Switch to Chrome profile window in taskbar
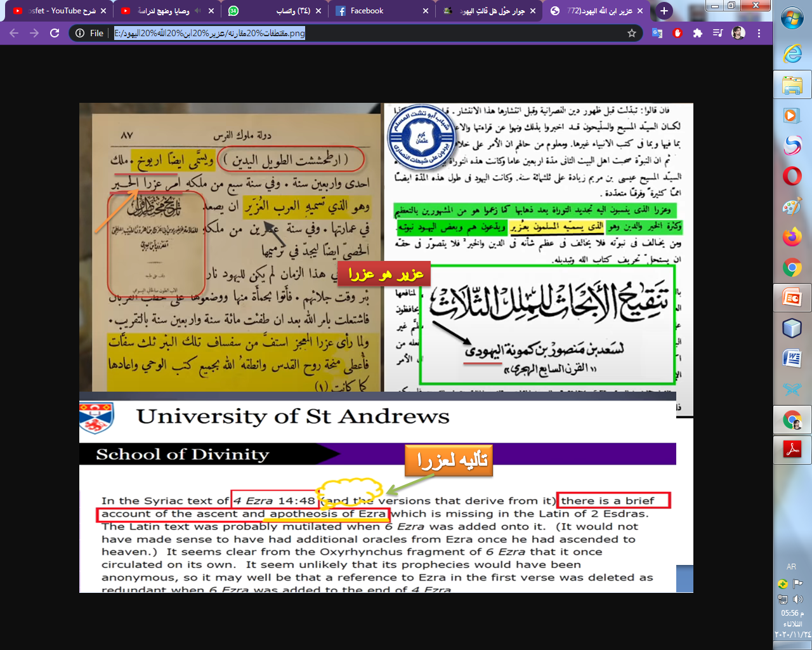 pyautogui.click(x=792, y=420)
